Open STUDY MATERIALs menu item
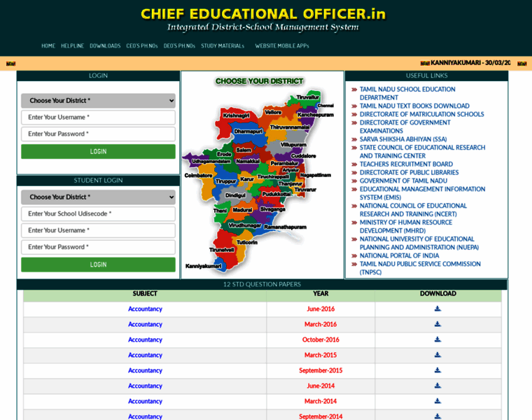 223,45
